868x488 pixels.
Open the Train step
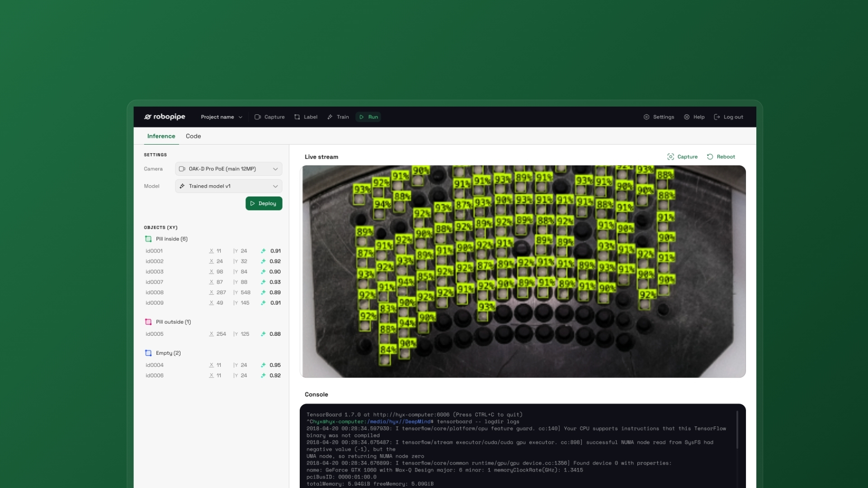338,117
